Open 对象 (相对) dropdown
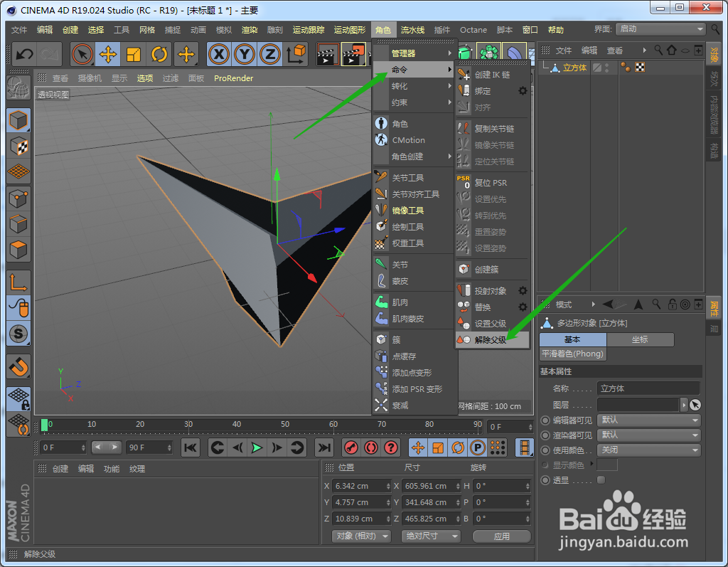Image resolution: width=728 pixels, height=567 pixels. (x=361, y=536)
